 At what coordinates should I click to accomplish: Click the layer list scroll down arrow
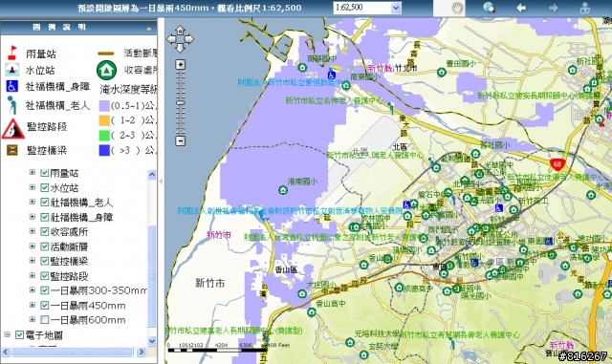[152, 341]
